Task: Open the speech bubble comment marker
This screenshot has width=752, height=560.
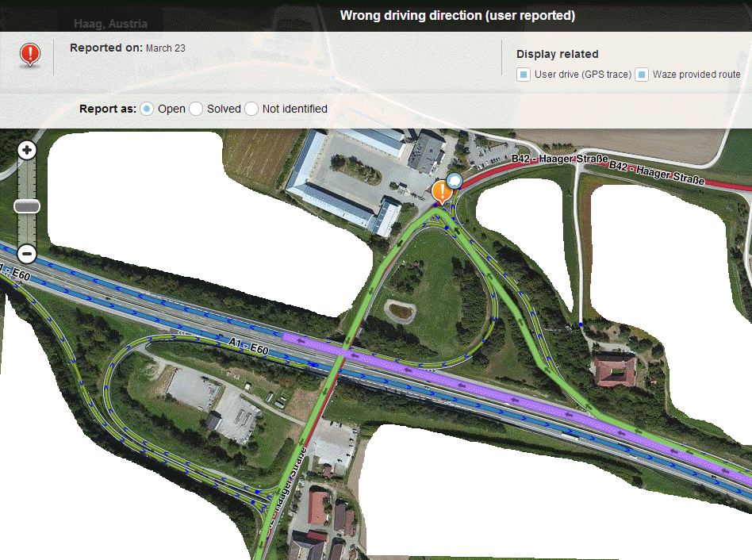Action: [455, 181]
